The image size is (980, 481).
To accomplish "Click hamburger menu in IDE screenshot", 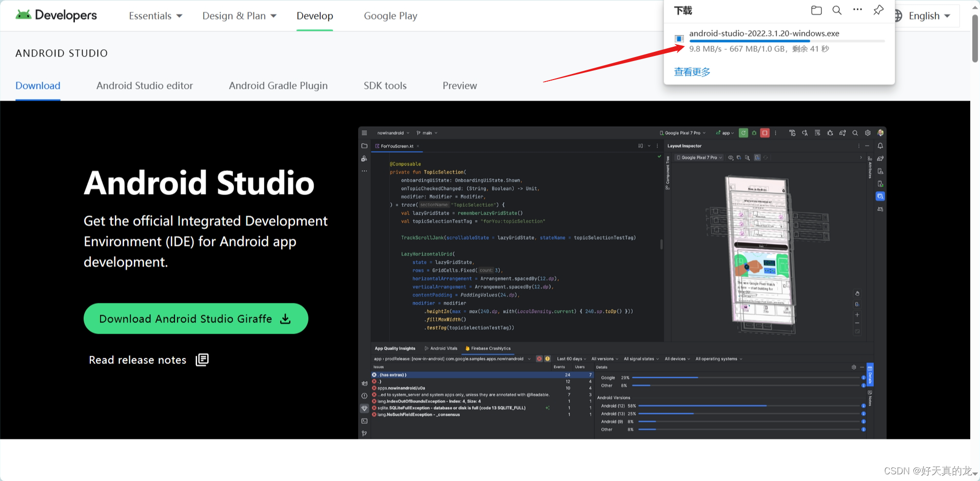I will pos(364,133).
